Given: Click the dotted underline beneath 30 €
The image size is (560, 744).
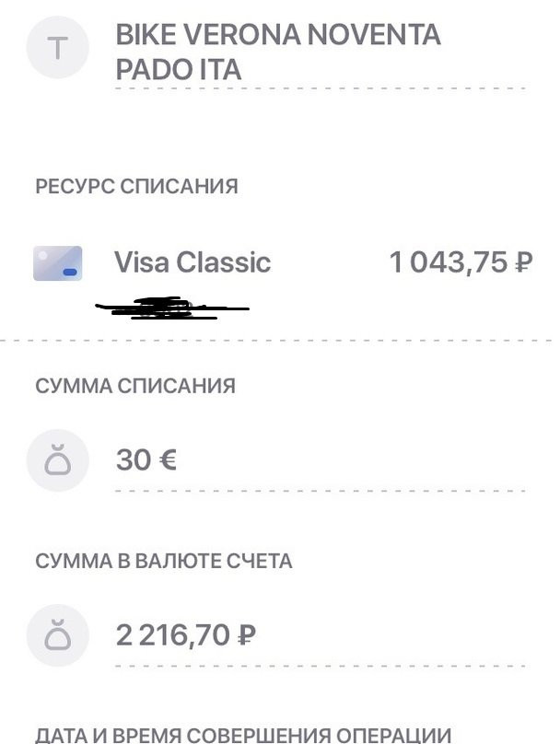Looking at the screenshot, I should (319, 491).
